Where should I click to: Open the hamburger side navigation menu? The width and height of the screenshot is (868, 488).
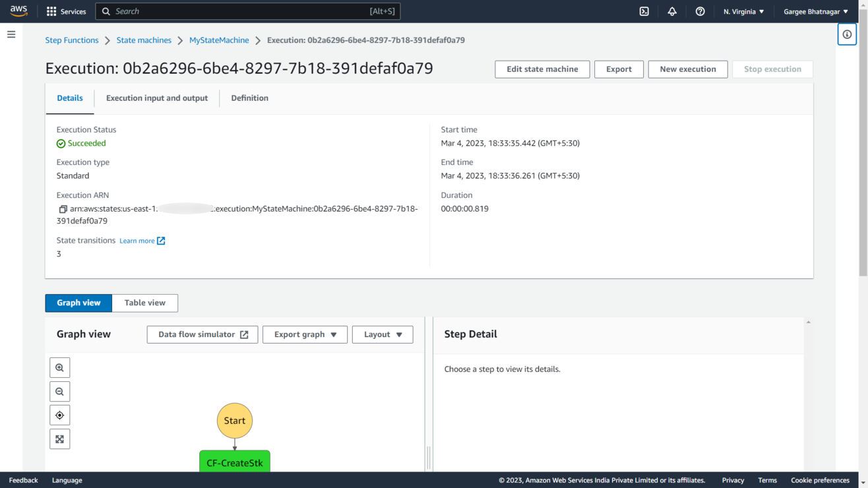11,34
